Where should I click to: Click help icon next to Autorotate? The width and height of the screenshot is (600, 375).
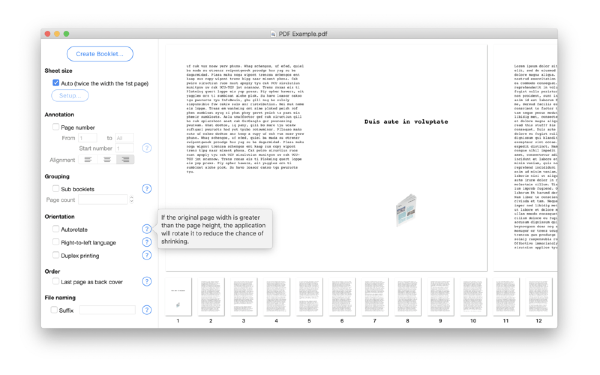pos(147,229)
